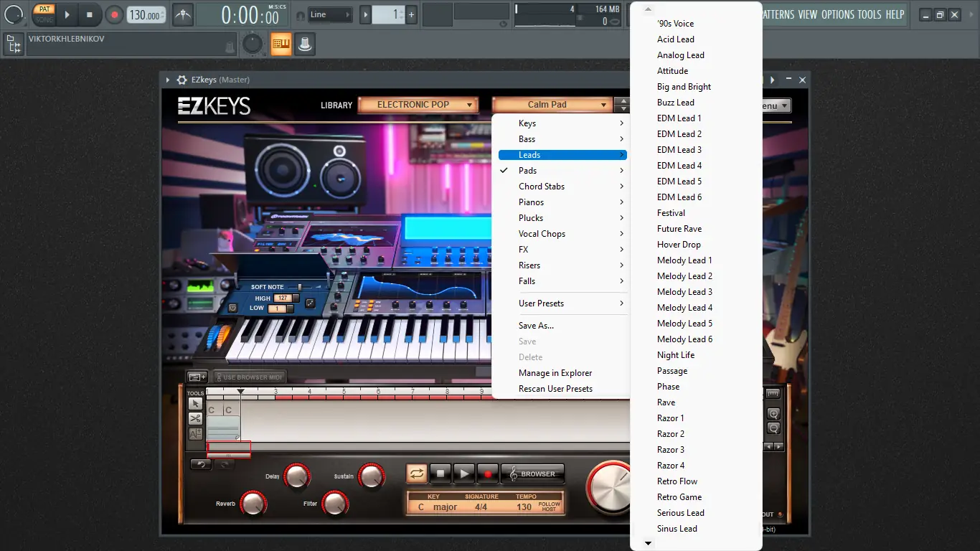Toggle the piano keyboard typing icon
Screen dimensions: 980x551
(281, 44)
